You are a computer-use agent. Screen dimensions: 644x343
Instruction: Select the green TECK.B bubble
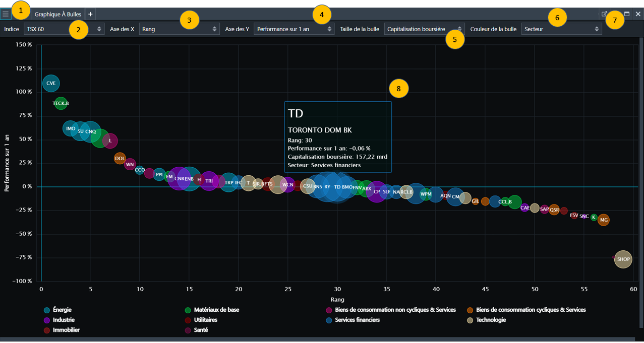[61, 103]
